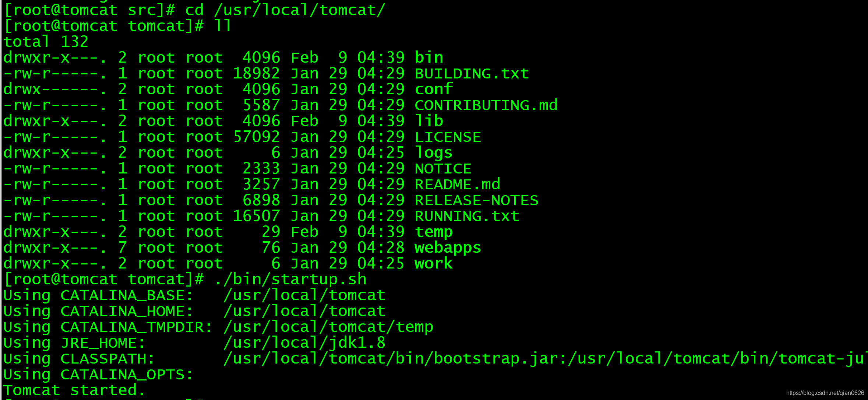Select the './bin/startup.sh' command text
Screen dimensions: 868x400
[x=290, y=279]
